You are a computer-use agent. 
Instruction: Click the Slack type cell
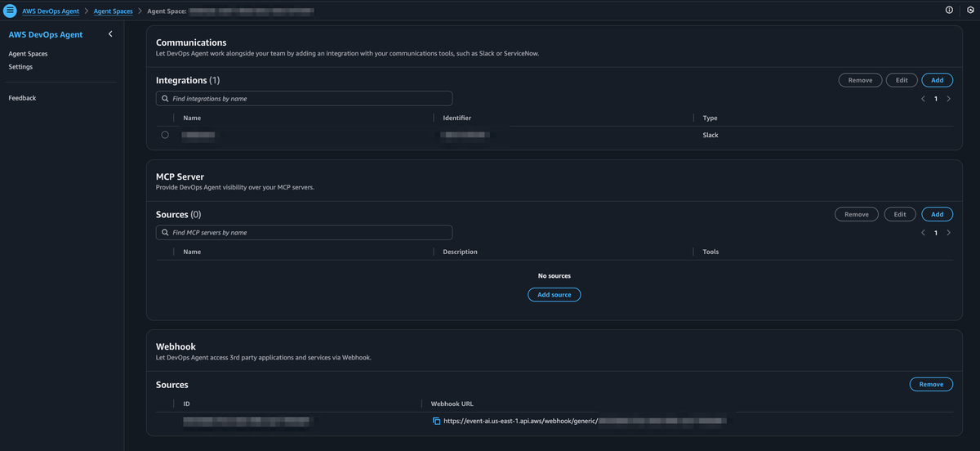[710, 135]
